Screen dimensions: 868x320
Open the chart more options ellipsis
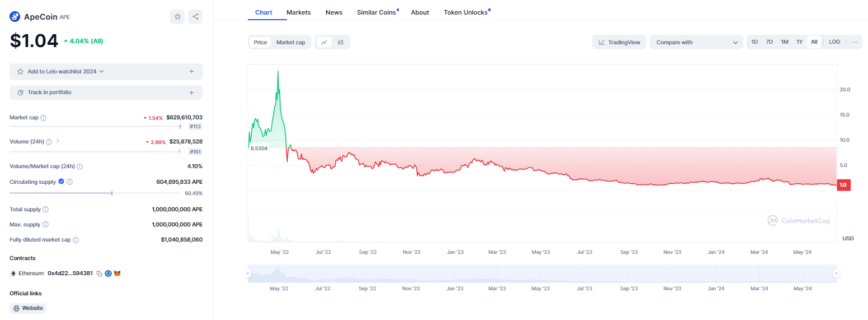coord(855,42)
